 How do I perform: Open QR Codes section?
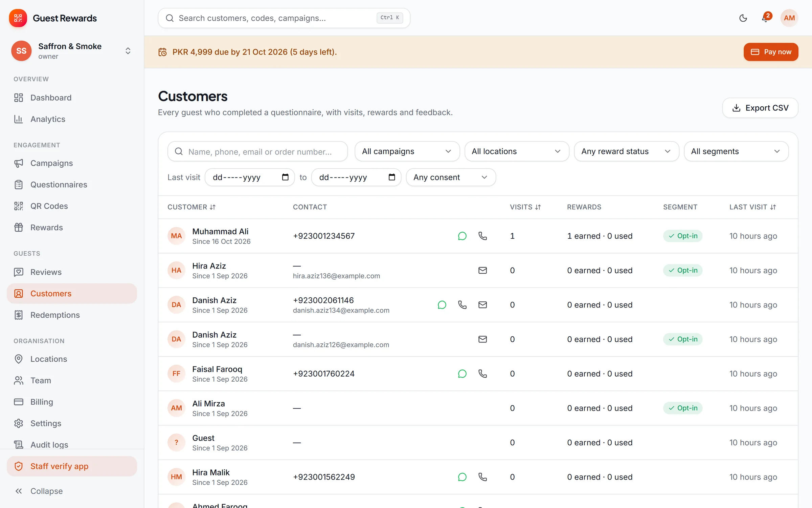pyautogui.click(x=72, y=206)
